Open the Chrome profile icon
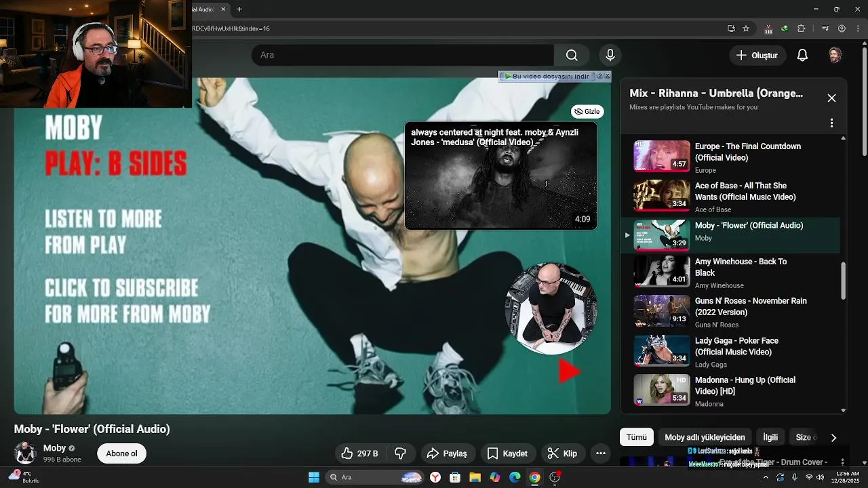 tap(842, 28)
